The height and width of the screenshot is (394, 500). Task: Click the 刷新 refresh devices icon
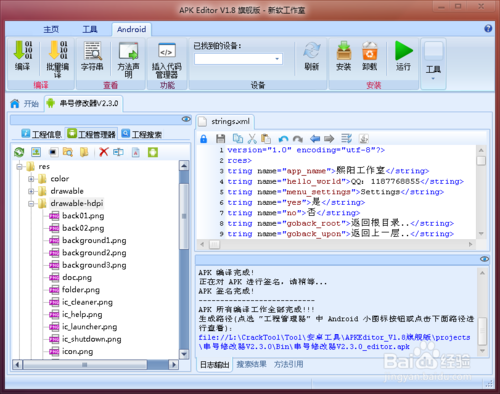[x=312, y=51]
